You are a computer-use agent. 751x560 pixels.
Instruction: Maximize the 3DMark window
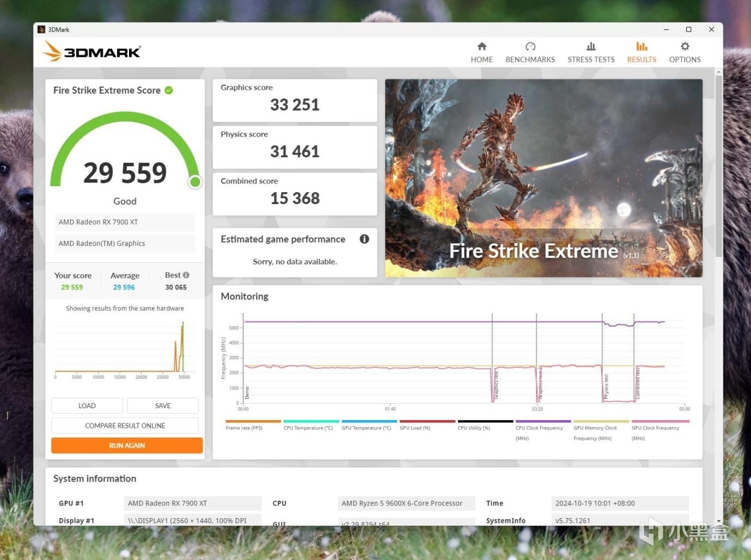point(688,29)
